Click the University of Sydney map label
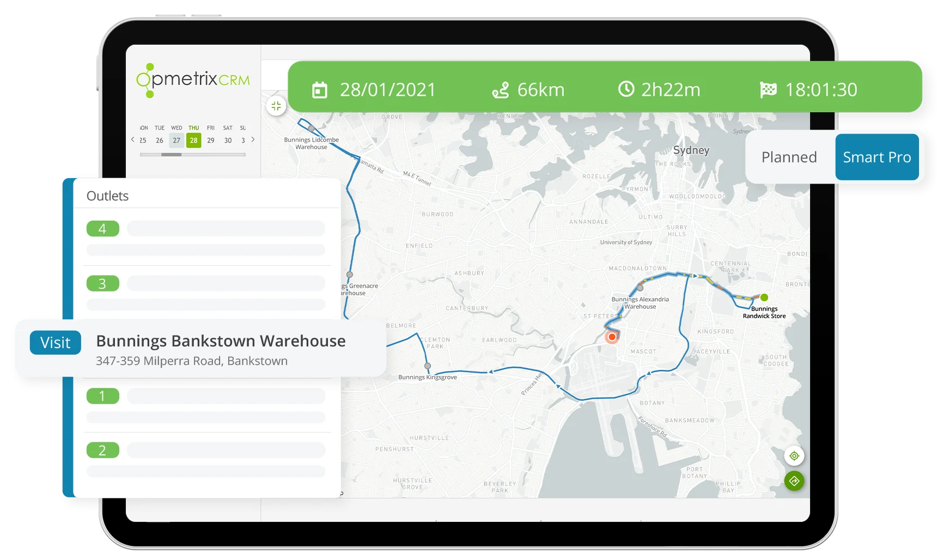The image size is (937, 560). click(x=626, y=242)
